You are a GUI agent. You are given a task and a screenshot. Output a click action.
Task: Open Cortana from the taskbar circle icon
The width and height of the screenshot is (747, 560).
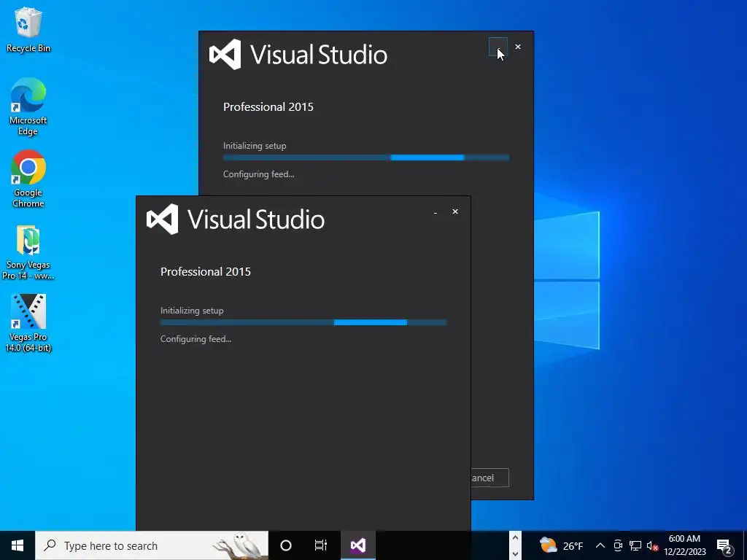pyautogui.click(x=286, y=545)
